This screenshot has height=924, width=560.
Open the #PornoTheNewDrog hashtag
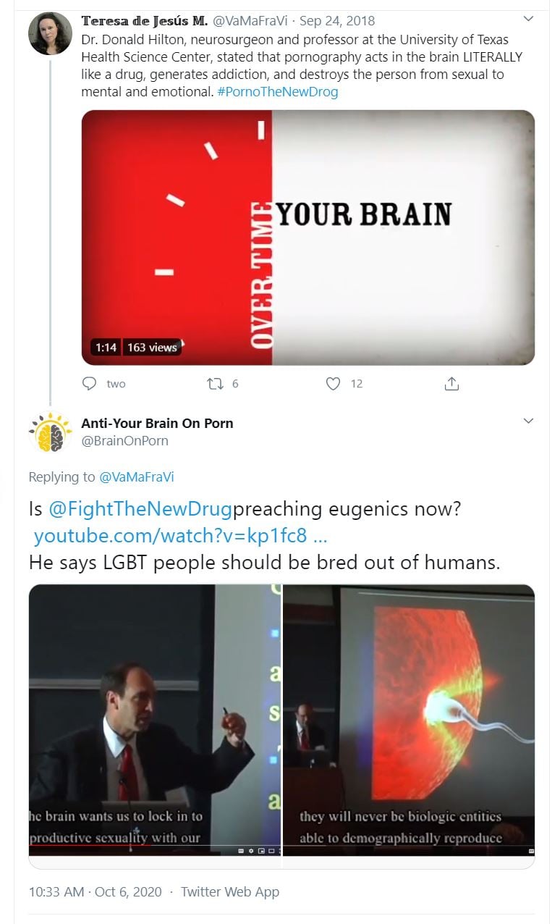pyautogui.click(x=277, y=92)
